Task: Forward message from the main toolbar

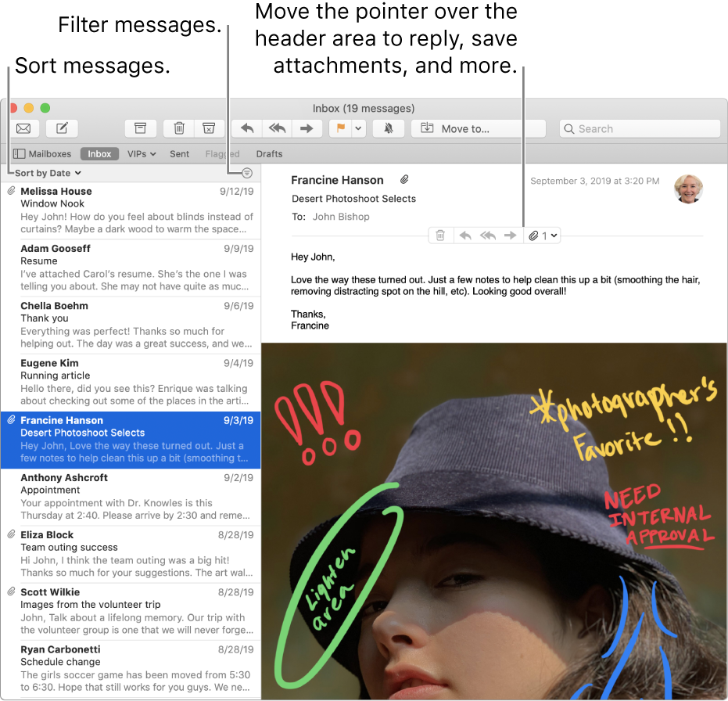Action: pos(307,128)
